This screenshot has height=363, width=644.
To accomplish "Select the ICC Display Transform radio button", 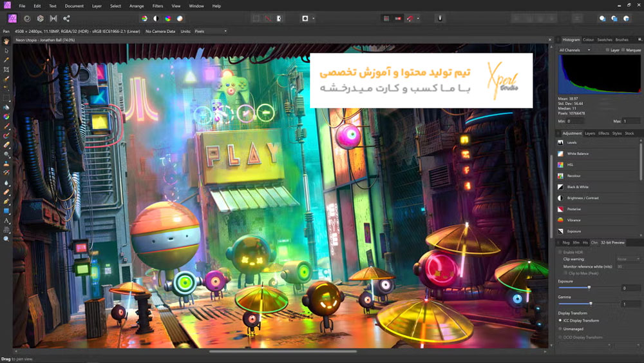I will [x=560, y=320].
